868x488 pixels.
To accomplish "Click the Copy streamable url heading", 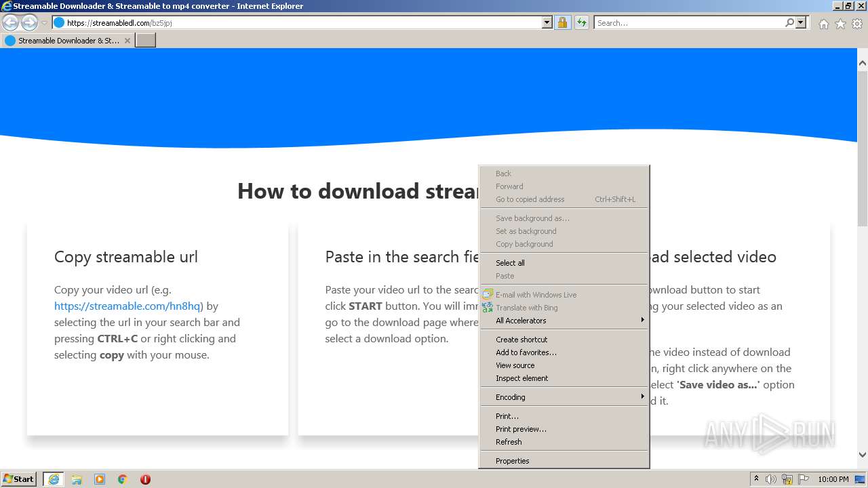I will (x=126, y=257).
